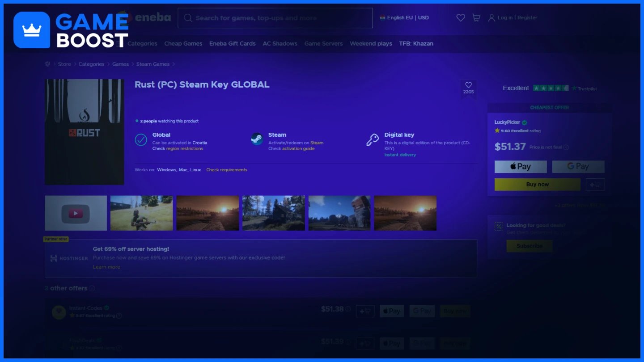644x362 pixels.
Task: Add Instant-Codes $51.38 offer to cart
Action: pyautogui.click(x=365, y=311)
